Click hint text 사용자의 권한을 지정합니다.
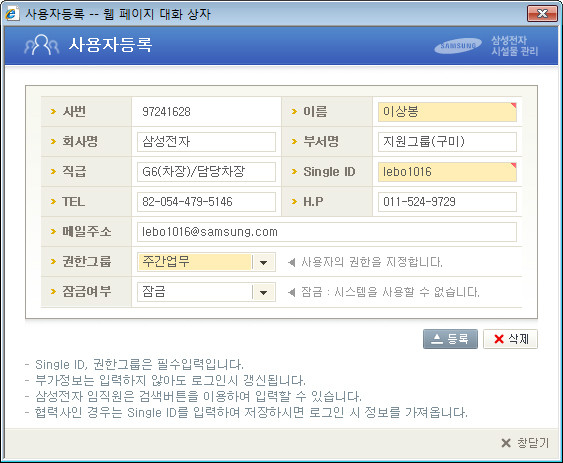The height and width of the screenshot is (463, 563). [372, 262]
